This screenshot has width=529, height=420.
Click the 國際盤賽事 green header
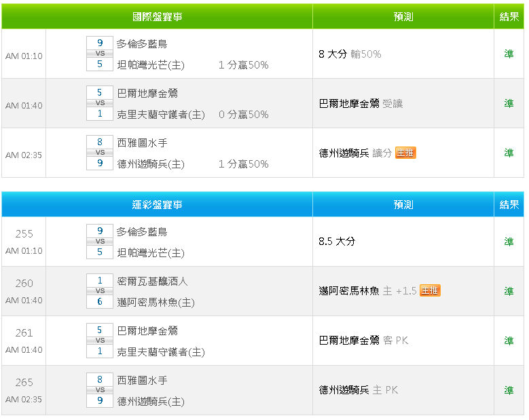click(x=158, y=16)
